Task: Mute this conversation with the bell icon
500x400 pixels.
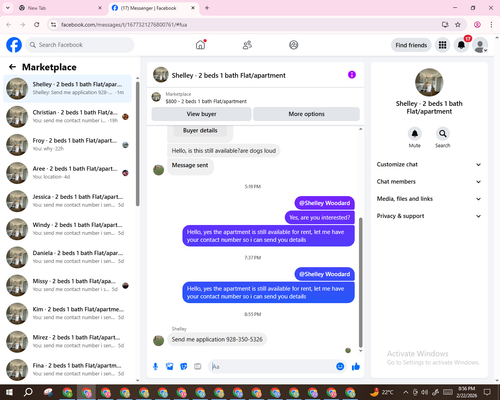Action: click(x=415, y=134)
